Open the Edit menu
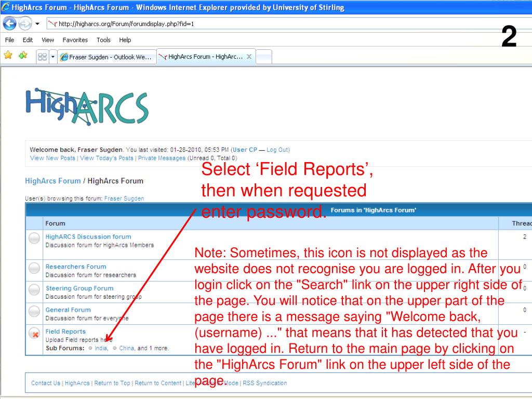Image resolution: width=532 pixels, height=399 pixels. click(x=28, y=40)
